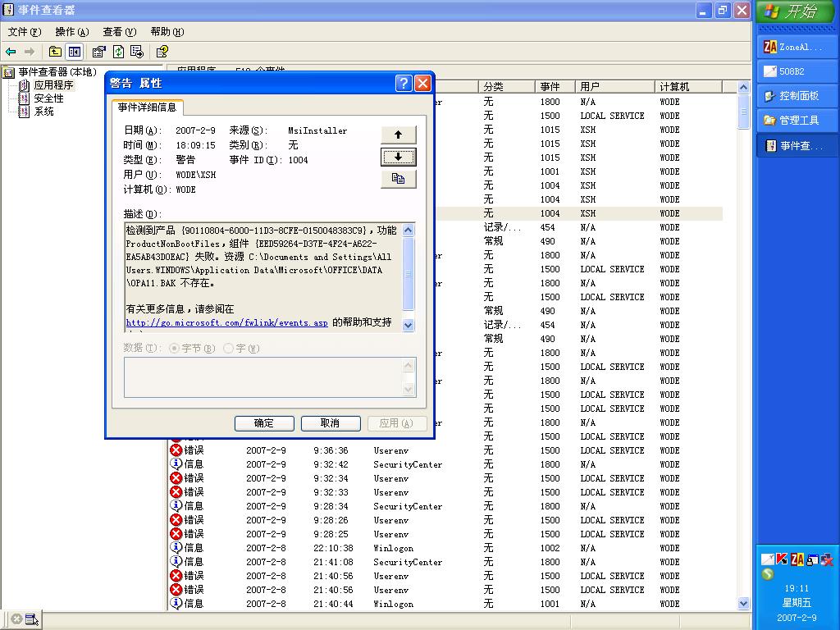Click the 取消 button

tap(331, 423)
